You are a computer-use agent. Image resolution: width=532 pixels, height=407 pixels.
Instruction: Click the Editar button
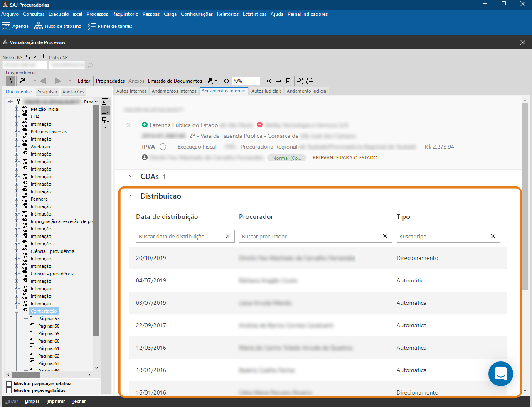(x=84, y=81)
